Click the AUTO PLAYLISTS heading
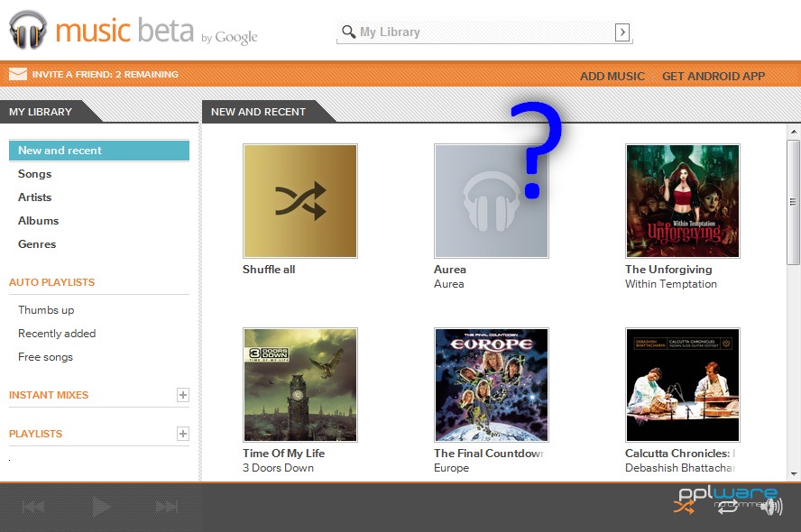Image resolution: width=801 pixels, height=532 pixels. click(x=51, y=282)
